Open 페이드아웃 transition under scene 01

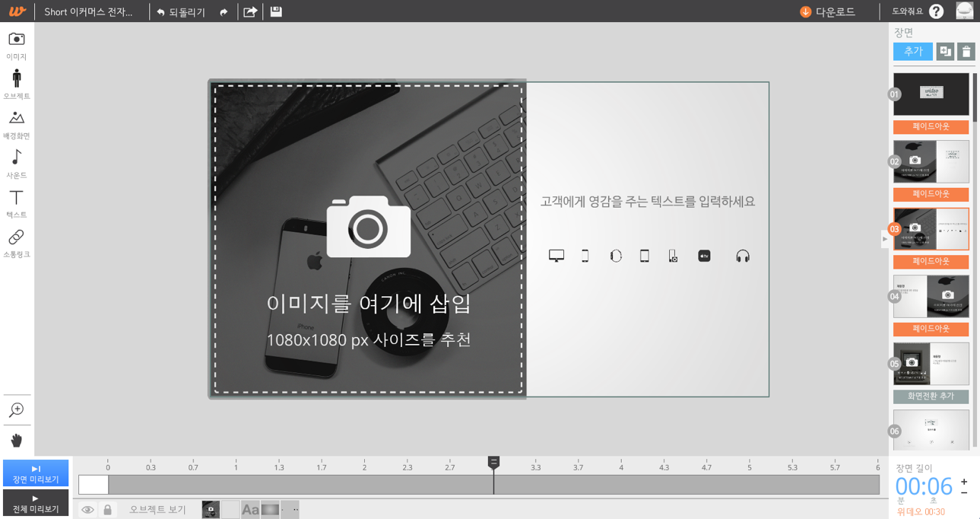[931, 126]
